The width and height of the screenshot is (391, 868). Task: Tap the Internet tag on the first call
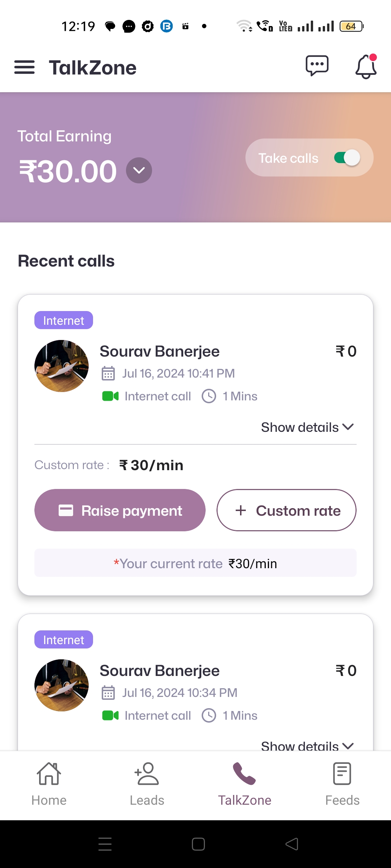[x=64, y=320]
